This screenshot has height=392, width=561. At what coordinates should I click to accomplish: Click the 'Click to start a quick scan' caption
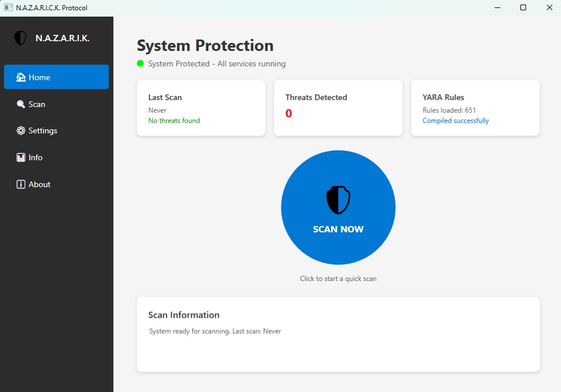point(338,279)
